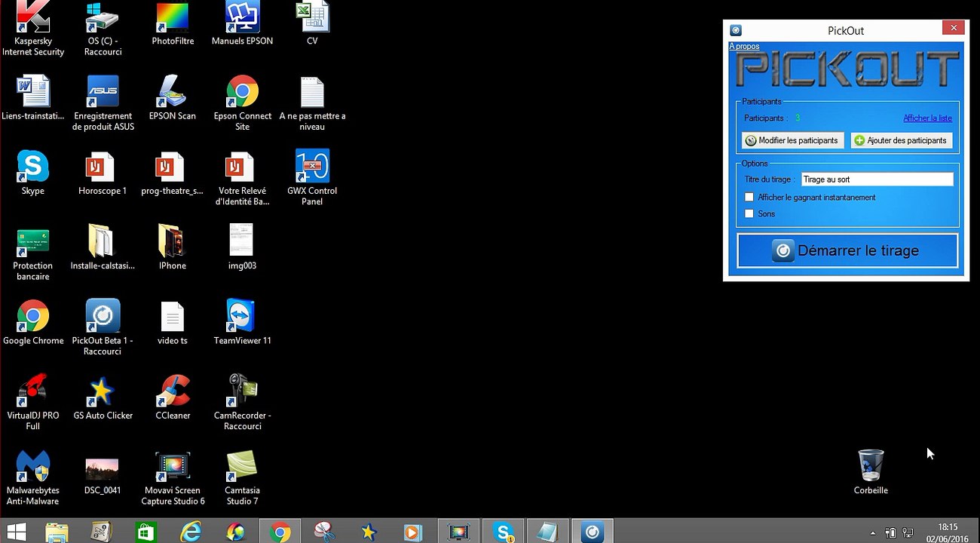This screenshot has height=543, width=980.
Task: Select 'Votre Relevé d'Identité Ba...' PDF
Action: pos(242,178)
